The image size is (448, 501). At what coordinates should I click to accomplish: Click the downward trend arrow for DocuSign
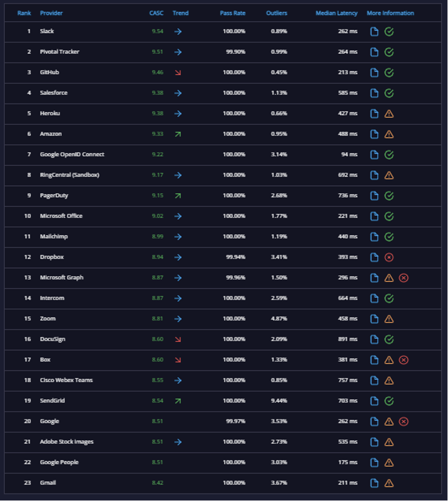coord(178,339)
